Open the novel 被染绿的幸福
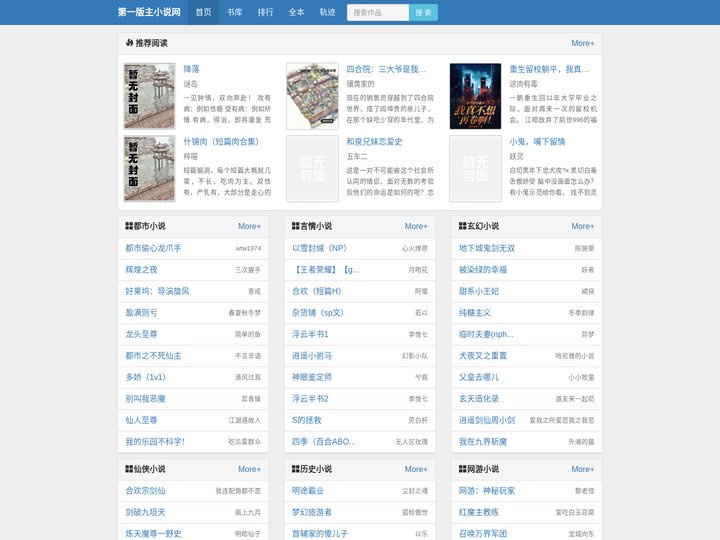Screen dimensions: 720x540 (x=483, y=270)
